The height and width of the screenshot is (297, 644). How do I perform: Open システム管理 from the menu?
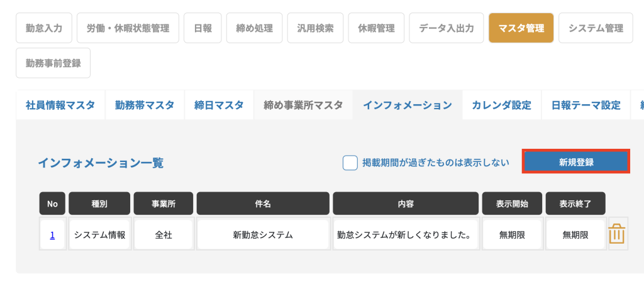tap(596, 28)
